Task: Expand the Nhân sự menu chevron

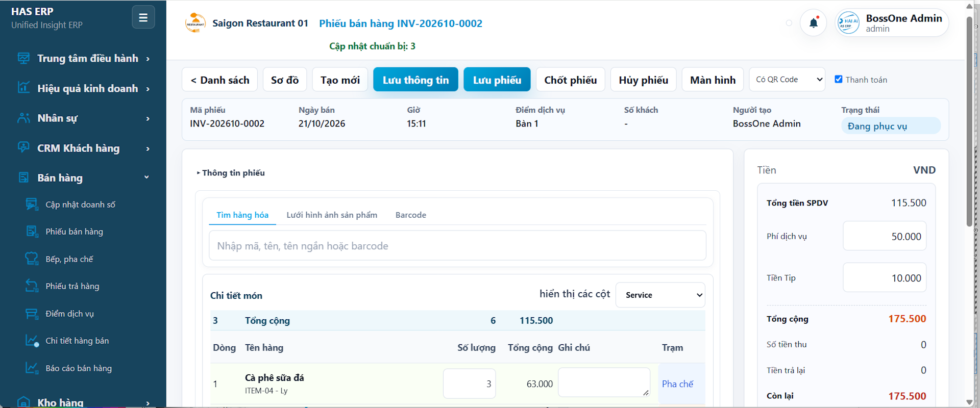Action: click(x=148, y=118)
